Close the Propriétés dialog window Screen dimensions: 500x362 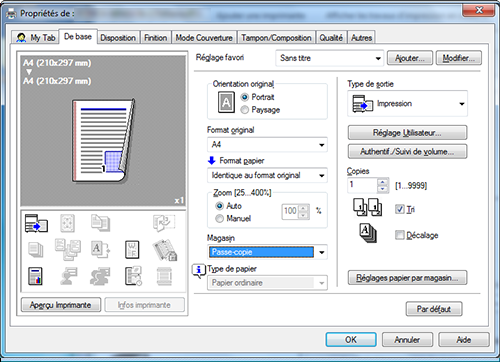(478, 10)
